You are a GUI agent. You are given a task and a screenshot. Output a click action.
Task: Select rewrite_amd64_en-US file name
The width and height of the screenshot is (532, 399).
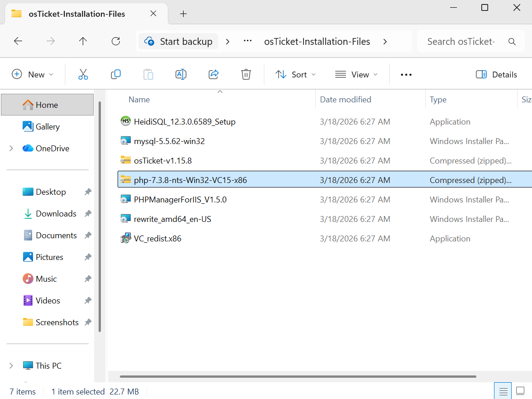(172, 219)
